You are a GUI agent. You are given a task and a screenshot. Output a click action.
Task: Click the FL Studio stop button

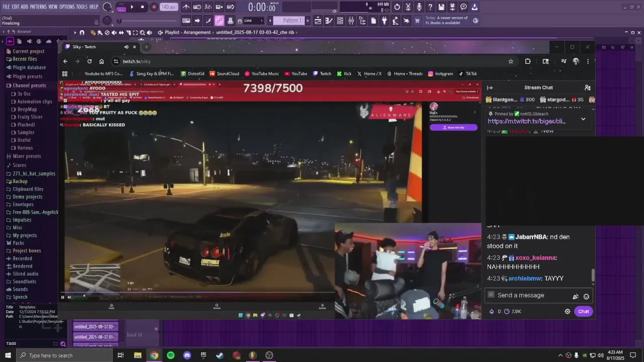click(x=142, y=7)
